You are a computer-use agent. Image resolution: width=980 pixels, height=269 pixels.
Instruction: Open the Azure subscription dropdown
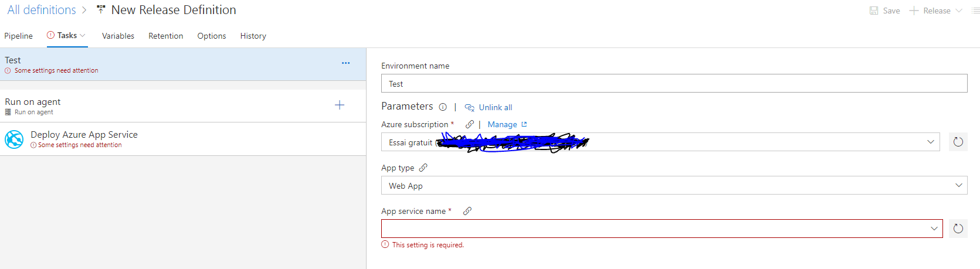pyautogui.click(x=930, y=142)
